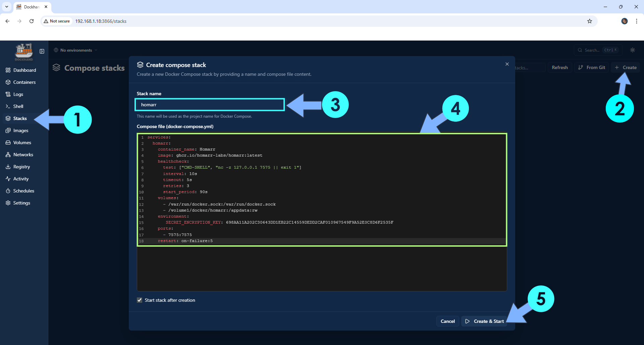Select the Dockhand browser tab
This screenshot has width=644, height=345.
[x=32, y=7]
